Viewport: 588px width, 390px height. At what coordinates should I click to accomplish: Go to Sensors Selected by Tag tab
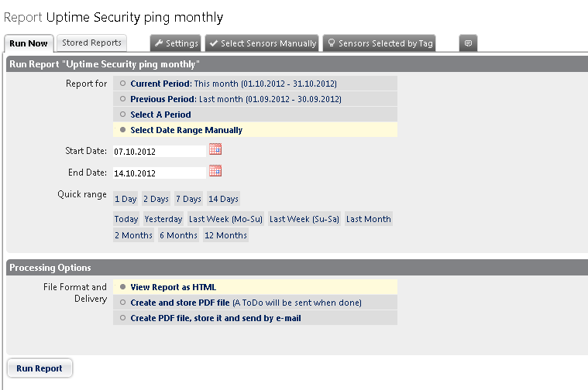click(379, 43)
